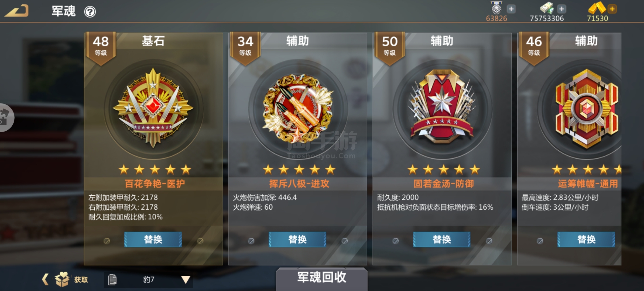The width and height of the screenshot is (644, 291).
Task: Select the 百花争艳-医护 medal emblem
Action: [153, 108]
